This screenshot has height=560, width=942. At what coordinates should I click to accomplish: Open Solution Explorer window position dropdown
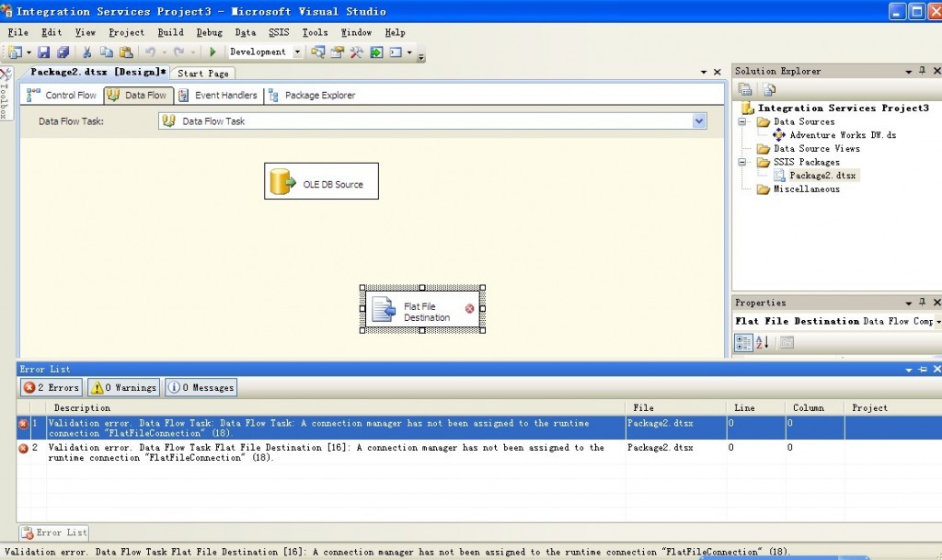pos(908,72)
